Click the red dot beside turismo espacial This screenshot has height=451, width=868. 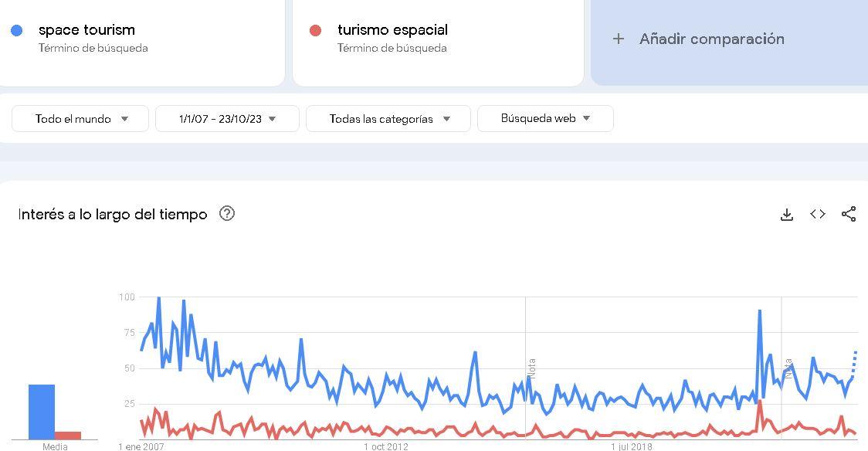click(316, 30)
